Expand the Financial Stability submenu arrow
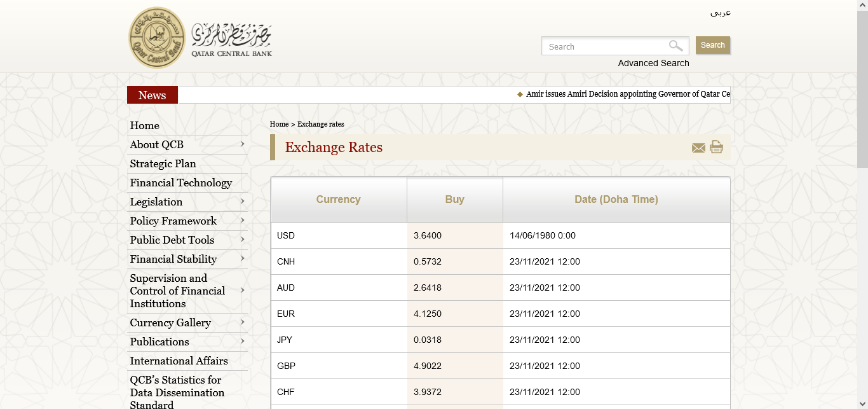This screenshot has height=409, width=868. pyautogui.click(x=242, y=259)
